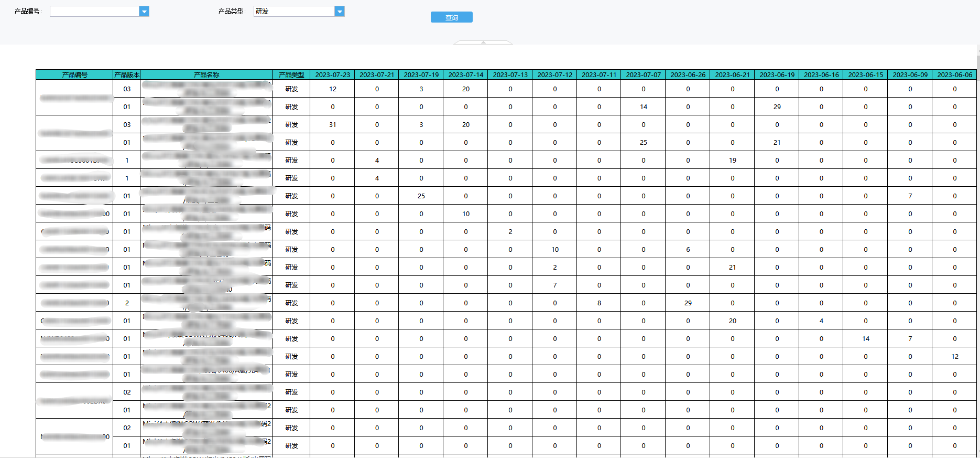Screen dimensions: 980x458
Task: Click value 21 under 2023-06-21
Action: click(733, 267)
